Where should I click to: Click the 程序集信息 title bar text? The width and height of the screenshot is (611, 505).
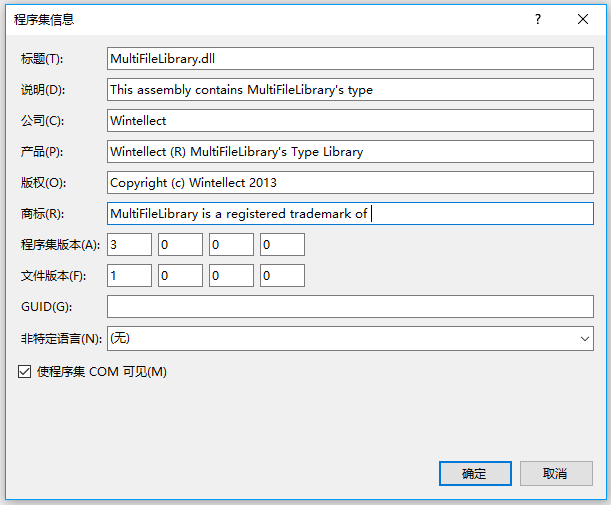click(x=44, y=19)
